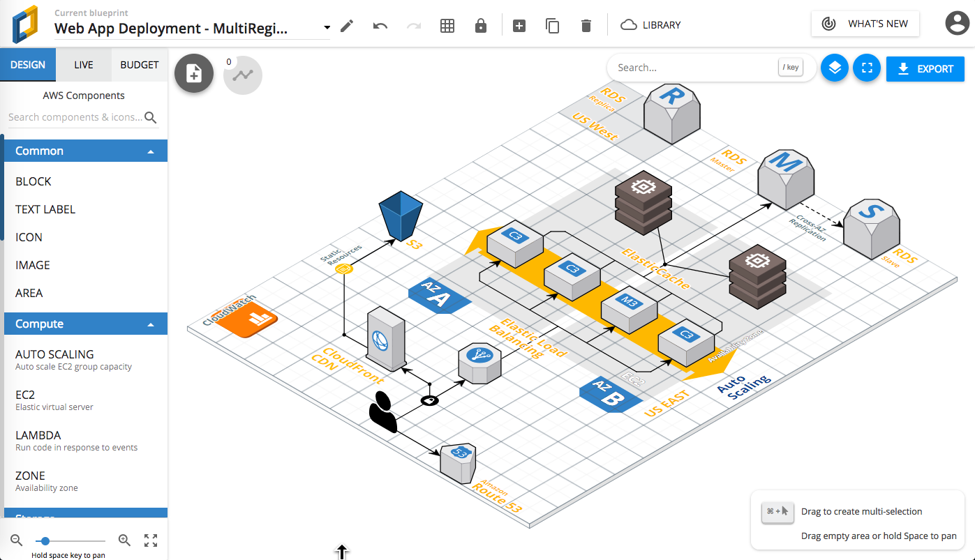Click the US EAST text label

[667, 403]
